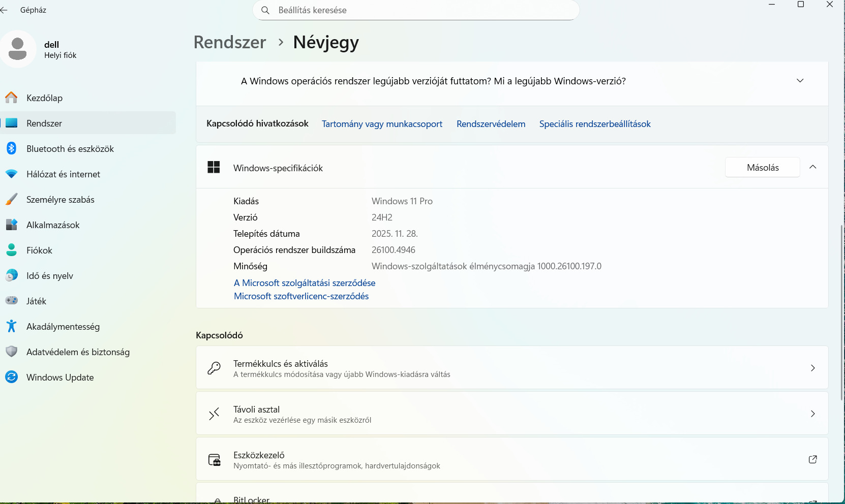Click the install date 2025. 11. 28.
The image size is (845, 504).
(x=395, y=234)
